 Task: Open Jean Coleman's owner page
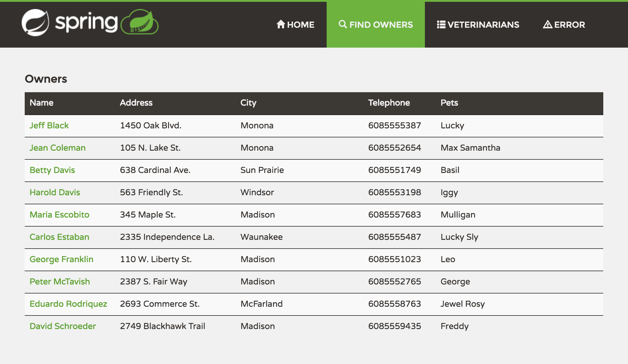coord(58,148)
